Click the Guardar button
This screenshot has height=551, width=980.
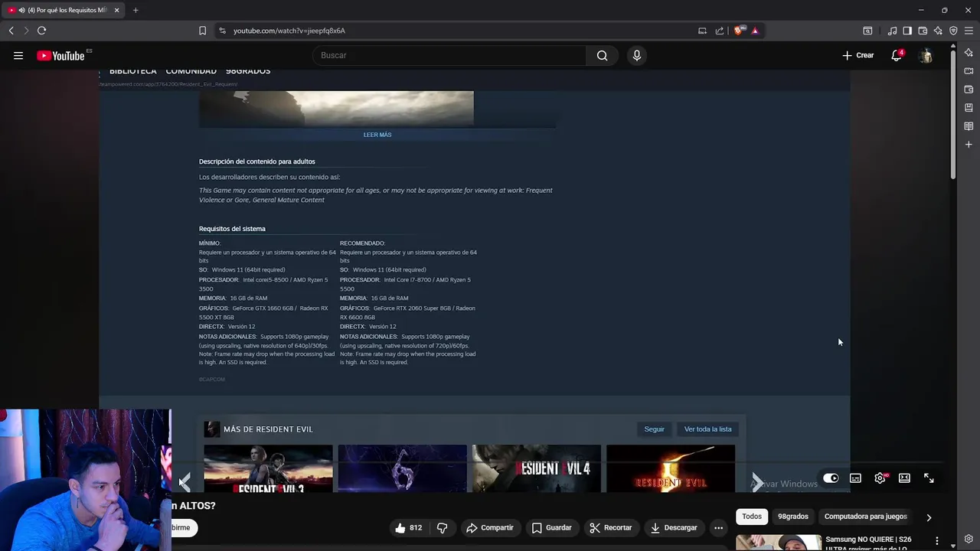(552, 527)
